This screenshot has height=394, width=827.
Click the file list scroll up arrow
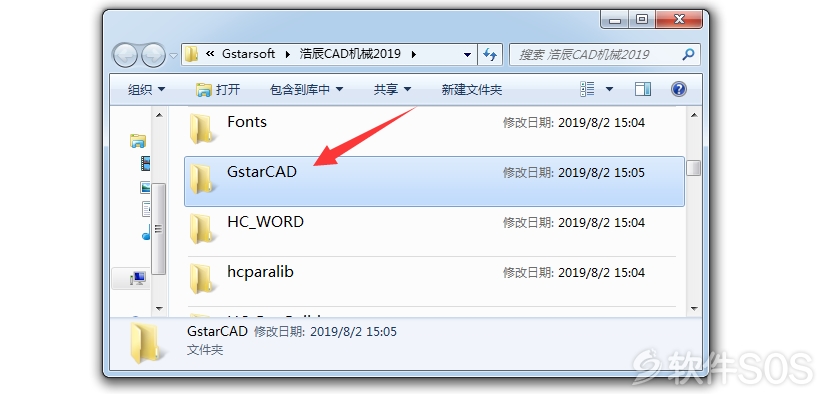694,115
